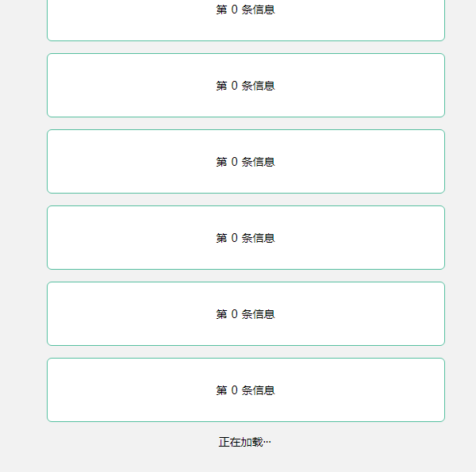The height and width of the screenshot is (472, 476).
Task: Click 第 0 条信息 label second card from bottom
Action: (x=246, y=314)
